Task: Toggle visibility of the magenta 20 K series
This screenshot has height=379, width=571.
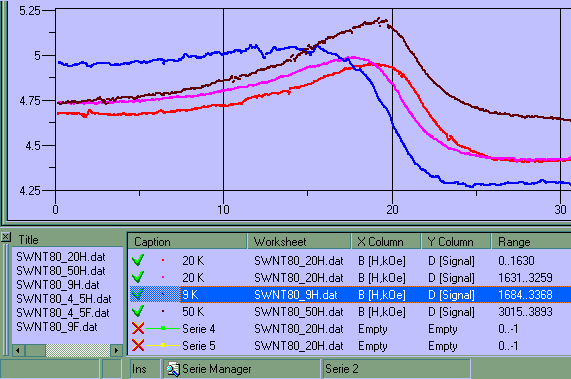Action: point(138,277)
